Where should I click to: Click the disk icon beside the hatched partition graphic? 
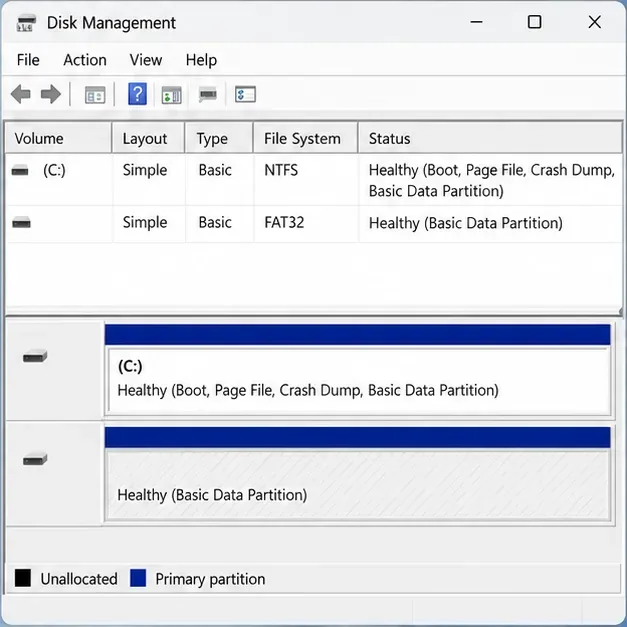point(35,459)
